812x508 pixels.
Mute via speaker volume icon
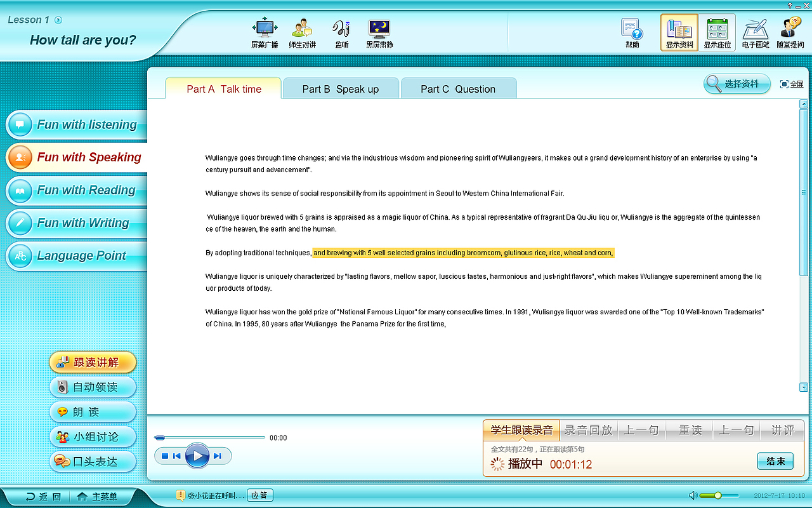[693, 495]
